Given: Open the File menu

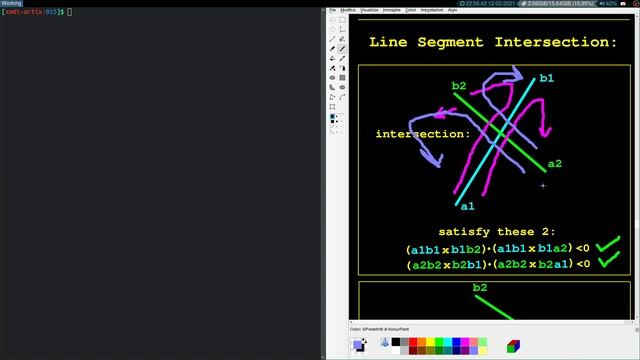Looking at the screenshot, I should 333,10.
